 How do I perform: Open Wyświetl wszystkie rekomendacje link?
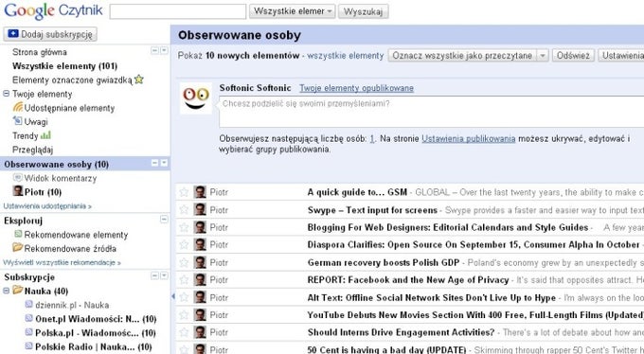coord(62,262)
